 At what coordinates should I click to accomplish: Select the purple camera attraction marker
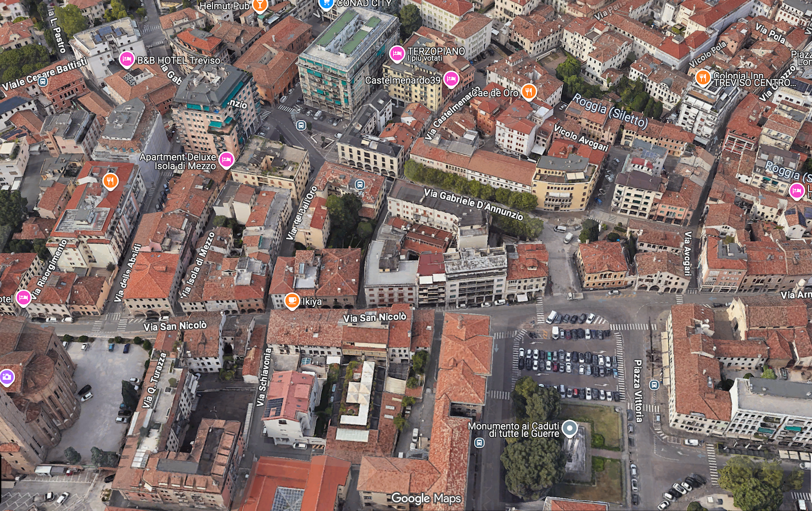click(x=7, y=377)
